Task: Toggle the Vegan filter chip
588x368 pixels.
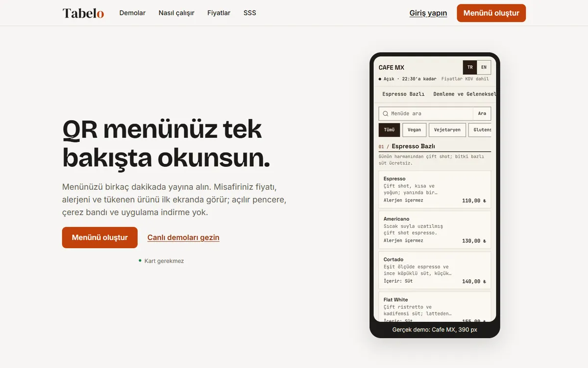Action: click(x=415, y=130)
